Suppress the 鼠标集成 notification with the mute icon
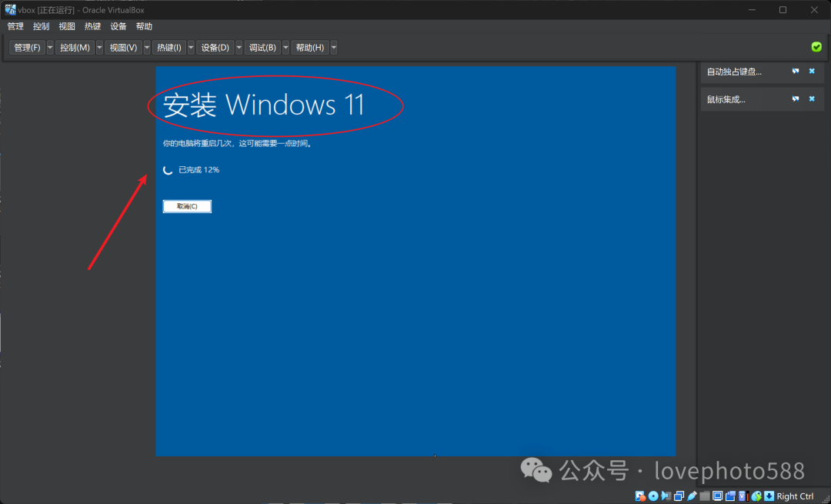The height and width of the screenshot is (504, 831). coord(795,98)
